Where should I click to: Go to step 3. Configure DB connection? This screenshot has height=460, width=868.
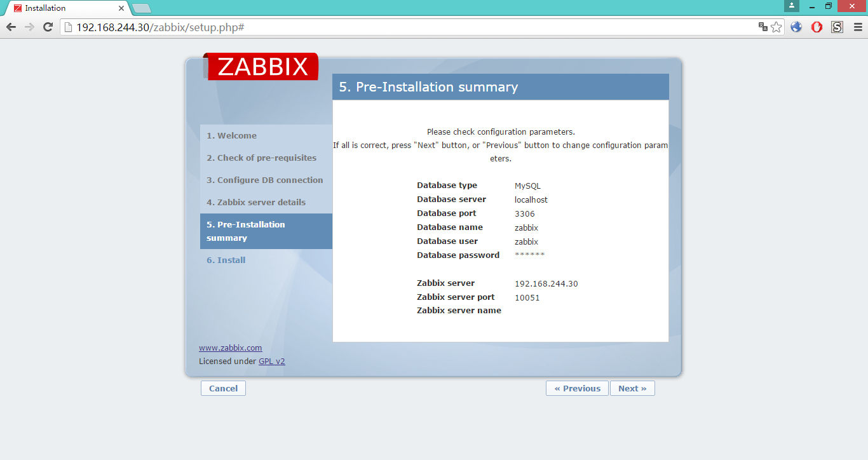click(x=264, y=180)
